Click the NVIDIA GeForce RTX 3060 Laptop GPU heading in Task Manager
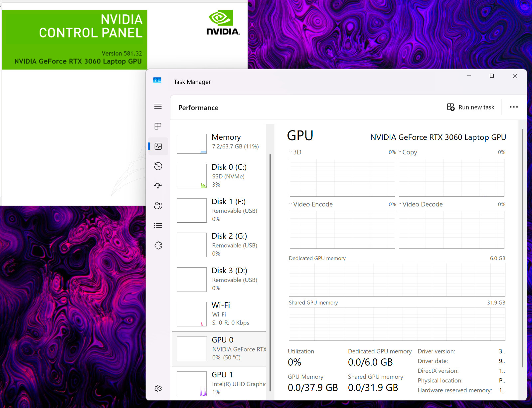 438,137
